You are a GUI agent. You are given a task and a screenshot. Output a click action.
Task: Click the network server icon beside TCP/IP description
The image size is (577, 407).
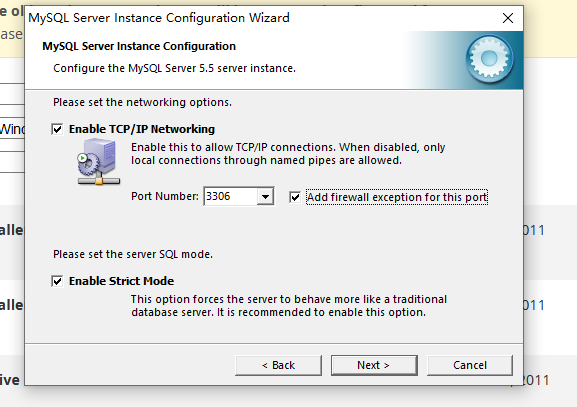click(98, 161)
